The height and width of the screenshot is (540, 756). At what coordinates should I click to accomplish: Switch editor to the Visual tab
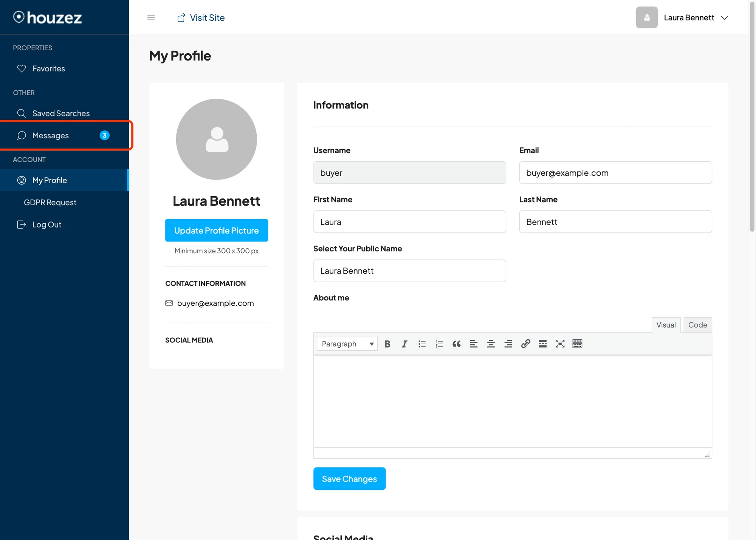pos(666,325)
